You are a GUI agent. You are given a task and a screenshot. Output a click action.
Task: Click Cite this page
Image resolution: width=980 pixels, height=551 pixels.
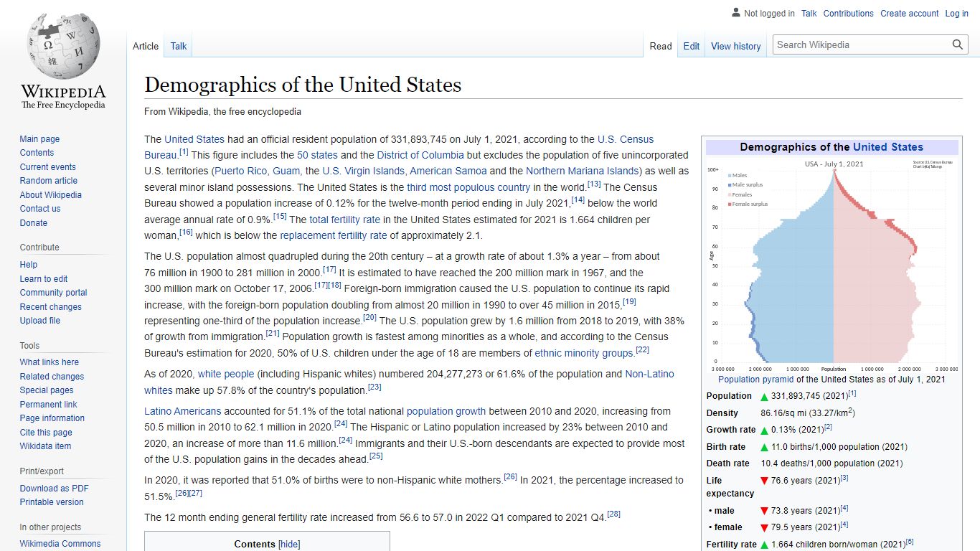(x=46, y=433)
